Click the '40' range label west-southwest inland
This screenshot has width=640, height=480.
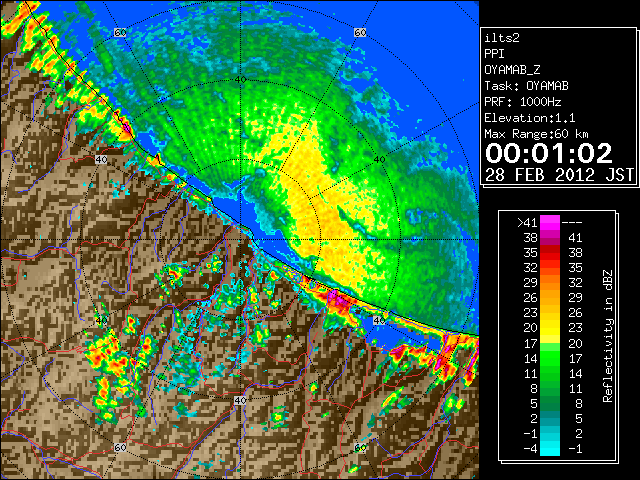tap(101, 320)
